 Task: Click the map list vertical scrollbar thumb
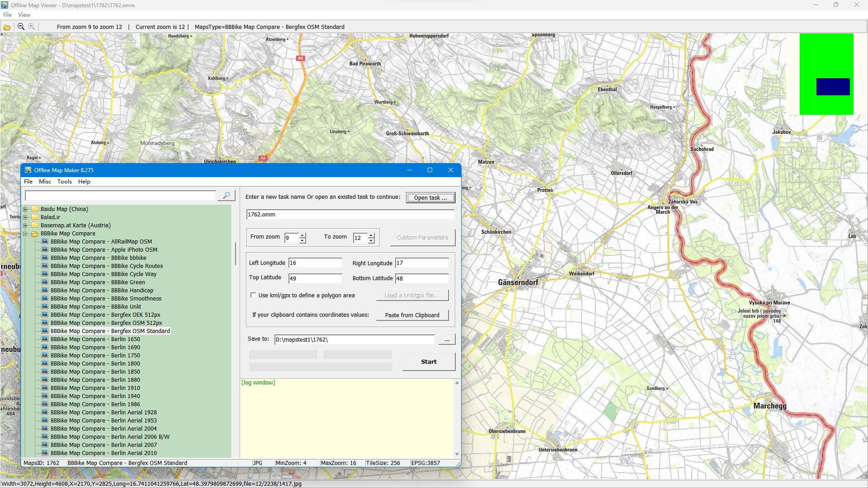[235, 254]
